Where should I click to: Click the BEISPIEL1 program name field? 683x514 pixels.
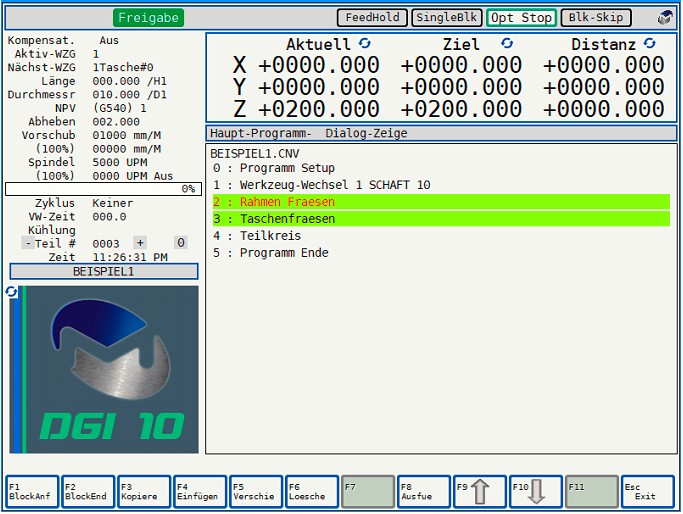(x=104, y=271)
